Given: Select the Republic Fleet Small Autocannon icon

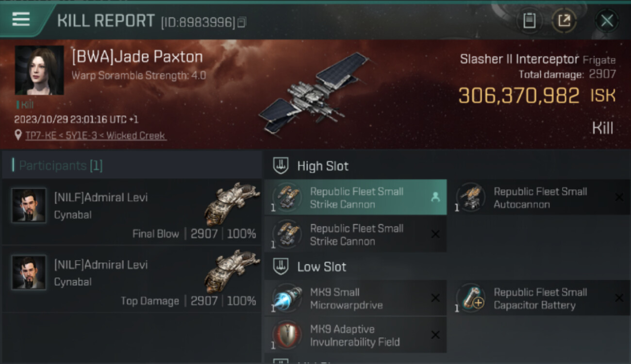Looking at the screenshot, I should (x=471, y=198).
